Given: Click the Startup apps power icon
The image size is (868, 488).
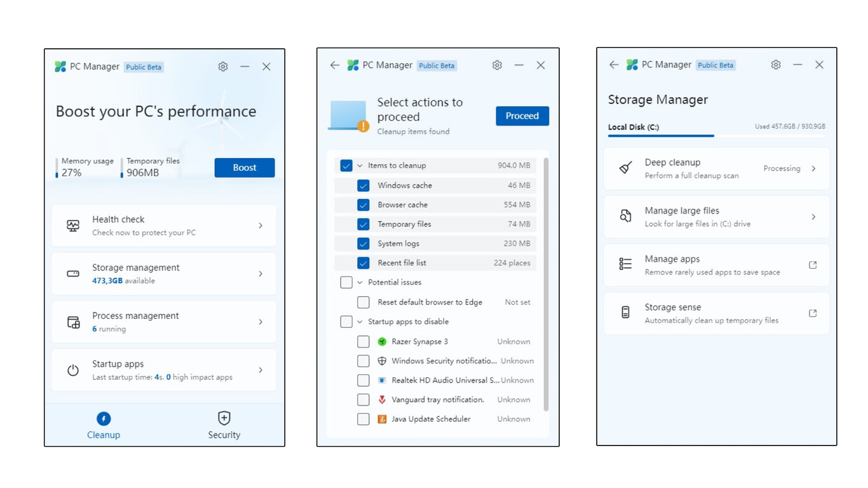Looking at the screenshot, I should [x=72, y=369].
